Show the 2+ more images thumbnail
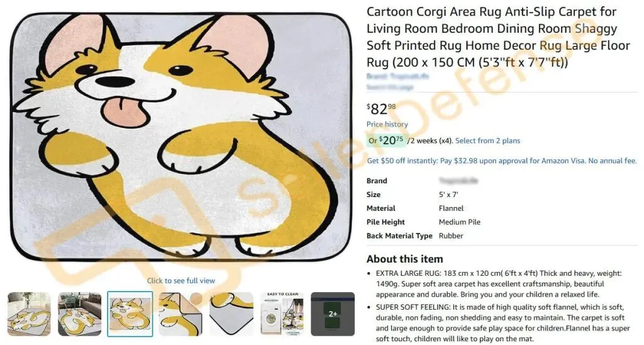644x345 pixels. (x=333, y=314)
